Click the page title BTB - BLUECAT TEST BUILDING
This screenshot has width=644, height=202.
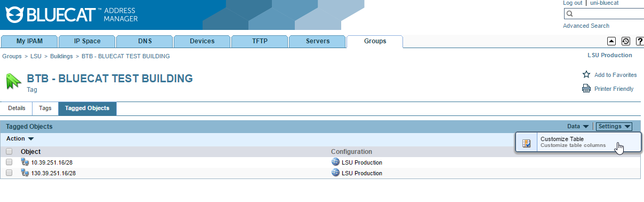pyautogui.click(x=110, y=79)
